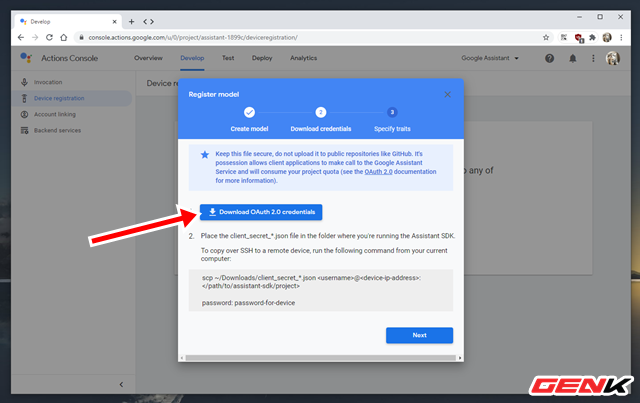Select Device registration in sidebar

(x=72, y=98)
